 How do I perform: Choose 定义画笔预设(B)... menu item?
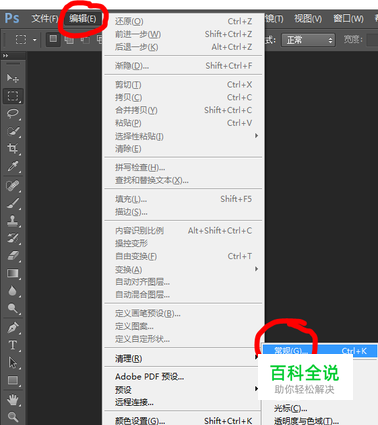183,313
